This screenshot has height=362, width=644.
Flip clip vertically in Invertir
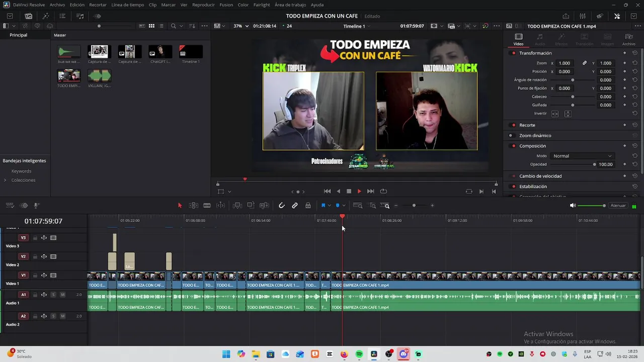568,114
